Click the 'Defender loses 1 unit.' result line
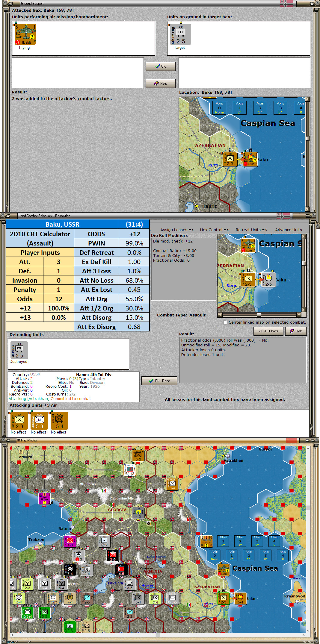 [x=203, y=355]
